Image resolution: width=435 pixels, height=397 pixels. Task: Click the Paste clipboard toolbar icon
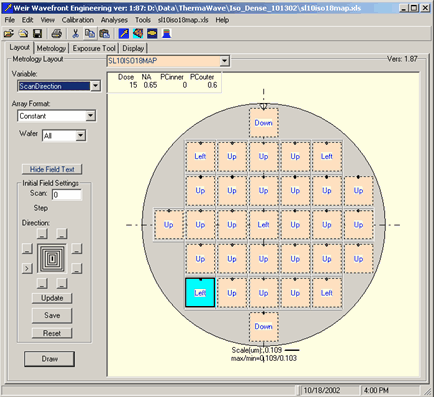click(x=104, y=33)
